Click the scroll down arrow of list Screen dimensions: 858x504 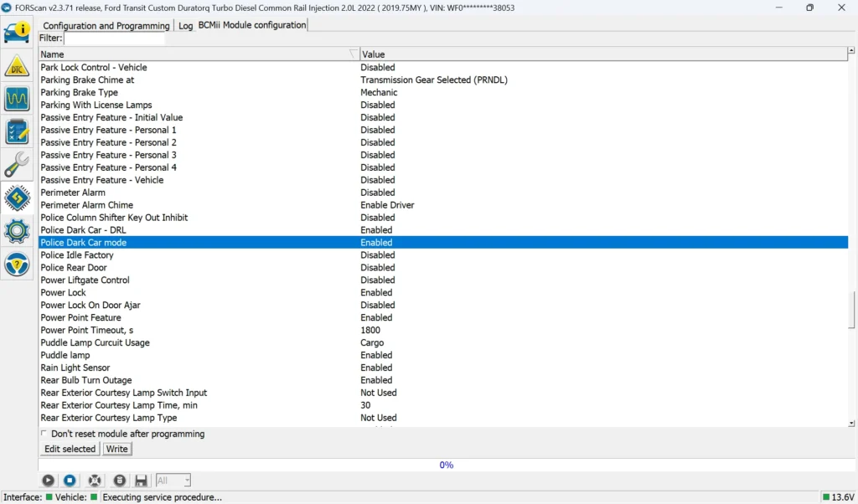851,423
